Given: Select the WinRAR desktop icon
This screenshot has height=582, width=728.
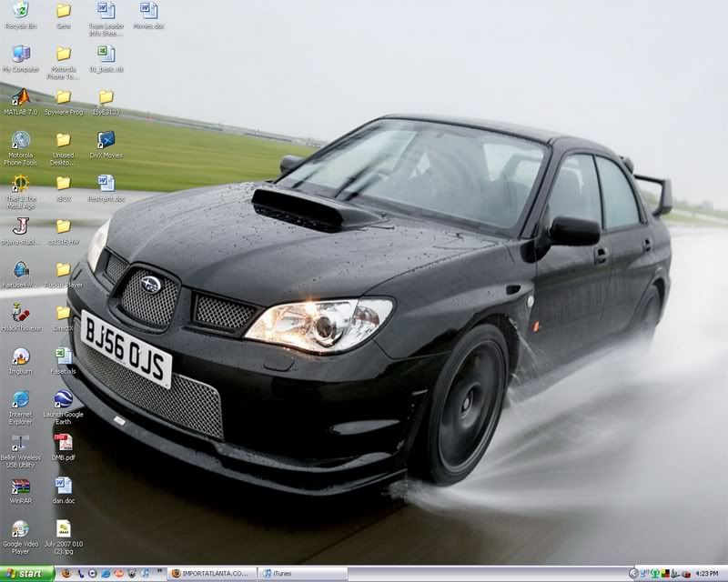Looking at the screenshot, I should 20,487.
